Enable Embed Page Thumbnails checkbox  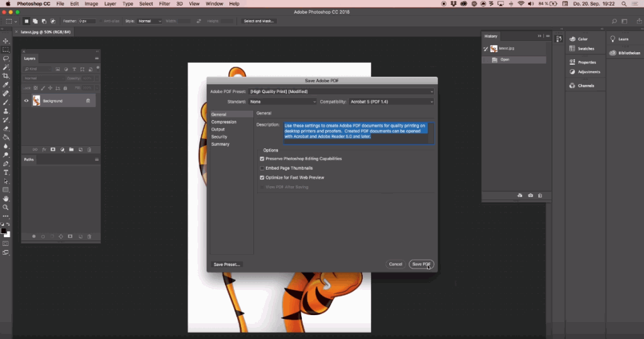[262, 168]
